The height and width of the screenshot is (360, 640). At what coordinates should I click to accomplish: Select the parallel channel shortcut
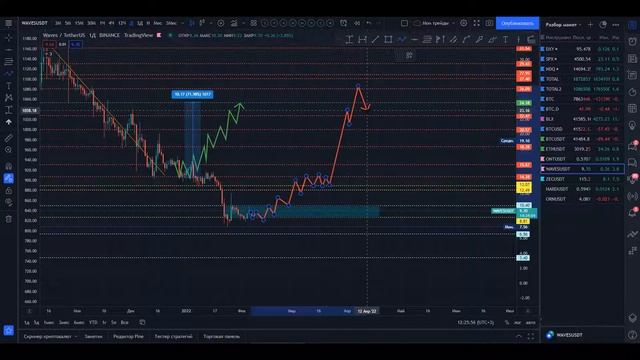pyautogui.click(x=453, y=39)
